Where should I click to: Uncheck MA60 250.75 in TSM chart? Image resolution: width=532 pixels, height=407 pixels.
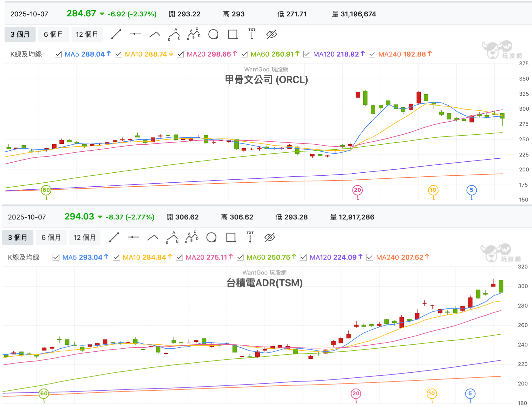[240, 257]
